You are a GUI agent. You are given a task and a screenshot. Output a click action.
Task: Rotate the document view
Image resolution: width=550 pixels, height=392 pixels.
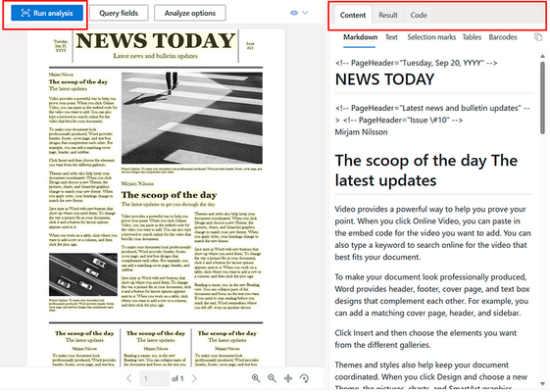click(304, 378)
